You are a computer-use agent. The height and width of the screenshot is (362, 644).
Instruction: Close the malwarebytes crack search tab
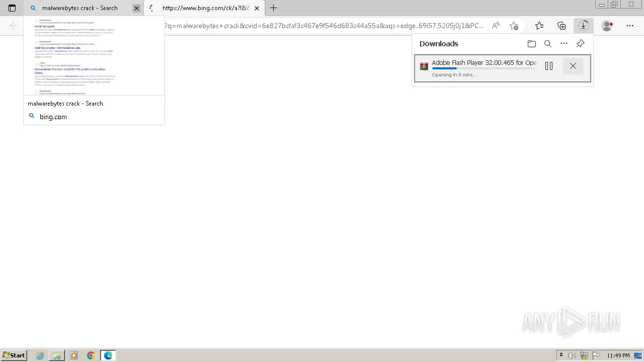[x=136, y=8]
